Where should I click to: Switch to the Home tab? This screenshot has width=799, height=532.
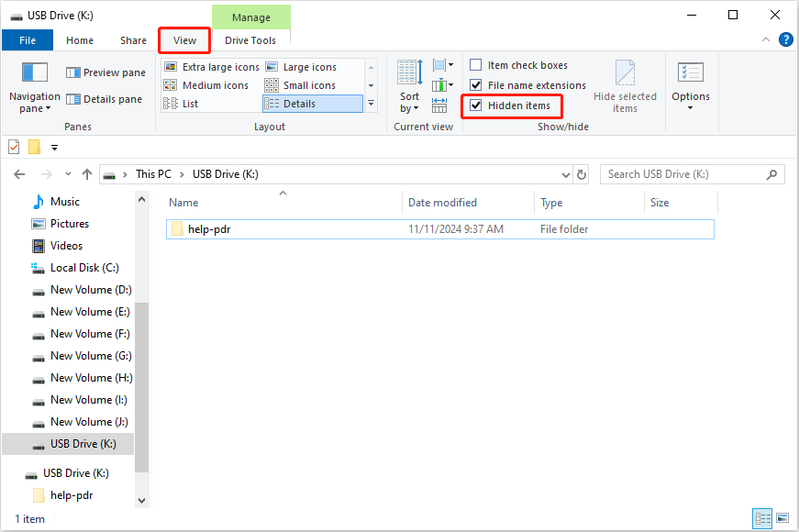80,40
